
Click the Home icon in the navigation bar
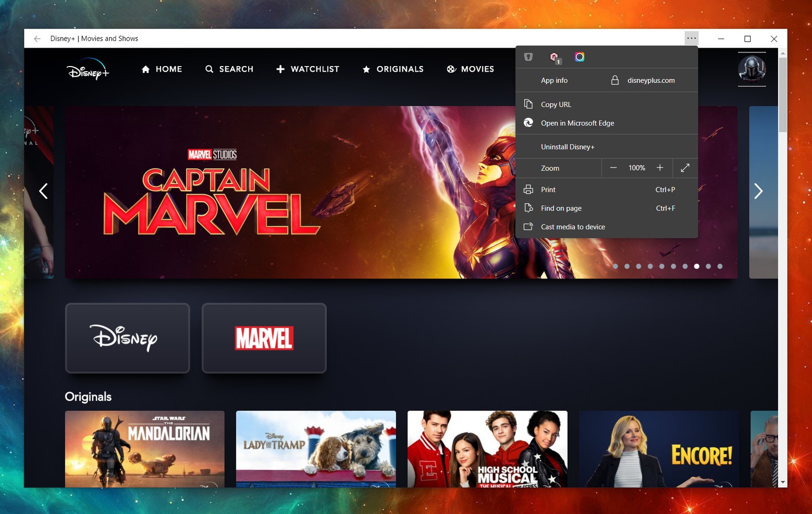[x=145, y=69]
